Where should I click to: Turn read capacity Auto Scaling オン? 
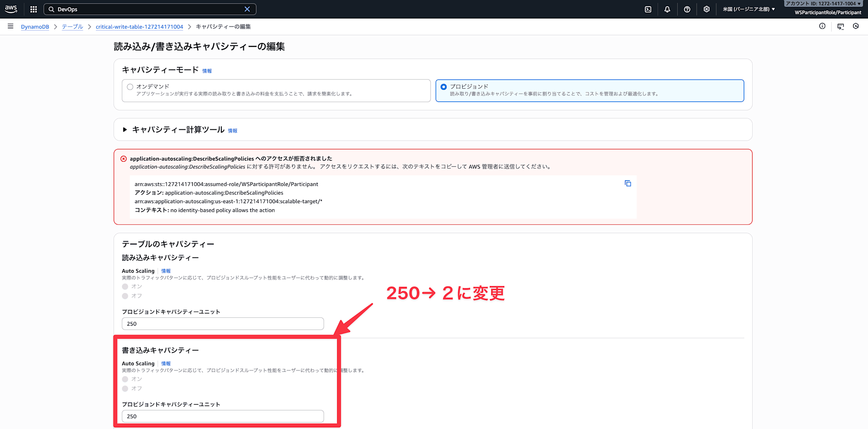click(x=125, y=287)
